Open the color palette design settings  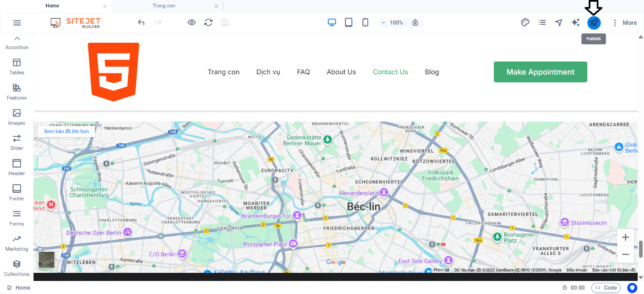(x=525, y=23)
